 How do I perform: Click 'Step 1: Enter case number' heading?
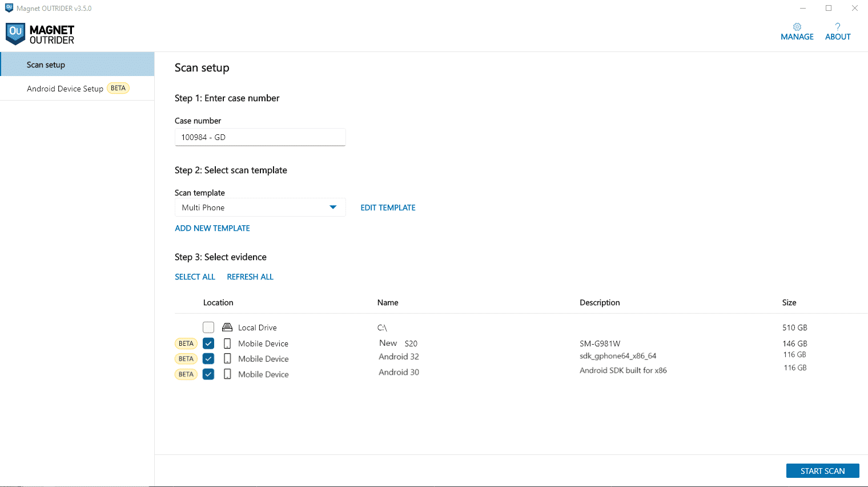pos(227,98)
